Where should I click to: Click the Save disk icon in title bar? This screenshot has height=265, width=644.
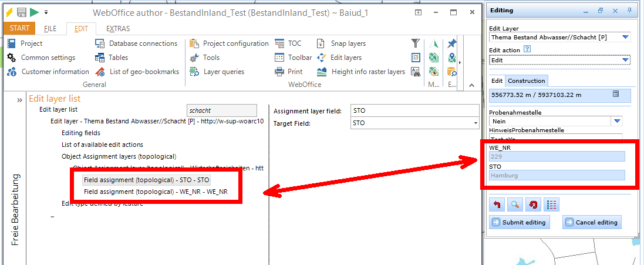point(22,12)
